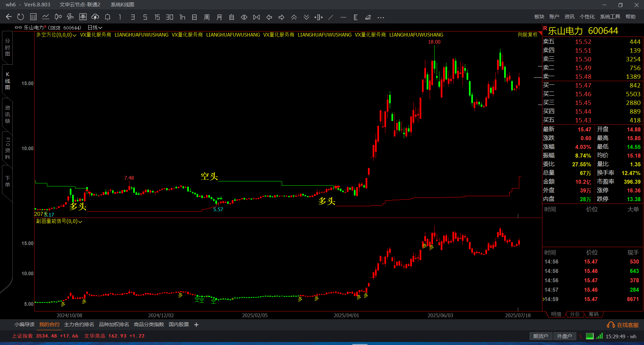The image size is (644, 345).
Task: Open the 日线 period dropdown
Action: (95, 27)
